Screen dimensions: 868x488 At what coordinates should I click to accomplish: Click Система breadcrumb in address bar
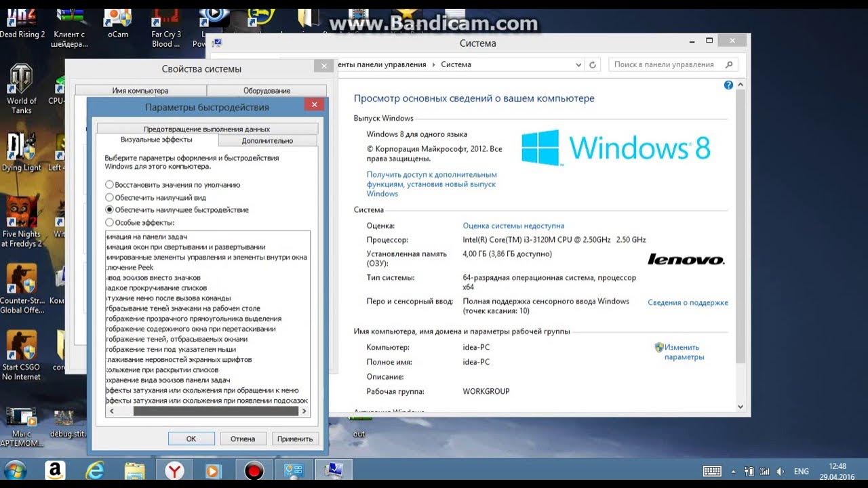pyautogui.click(x=456, y=65)
